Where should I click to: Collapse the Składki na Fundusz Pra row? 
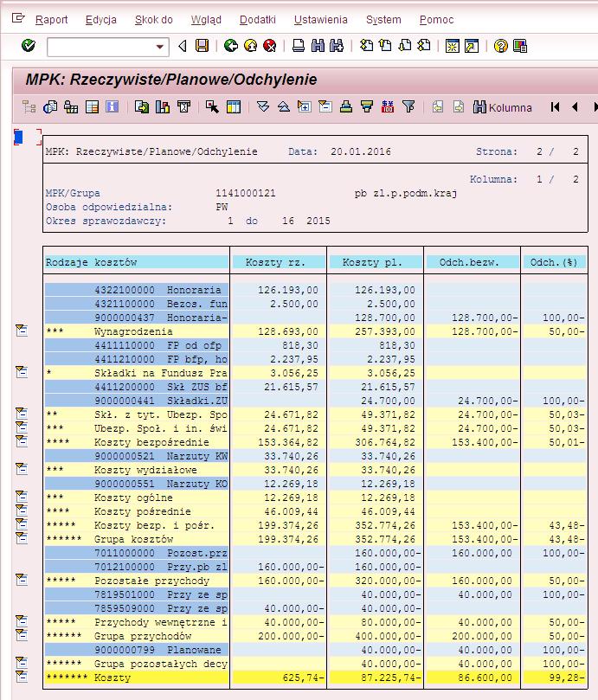(22, 372)
